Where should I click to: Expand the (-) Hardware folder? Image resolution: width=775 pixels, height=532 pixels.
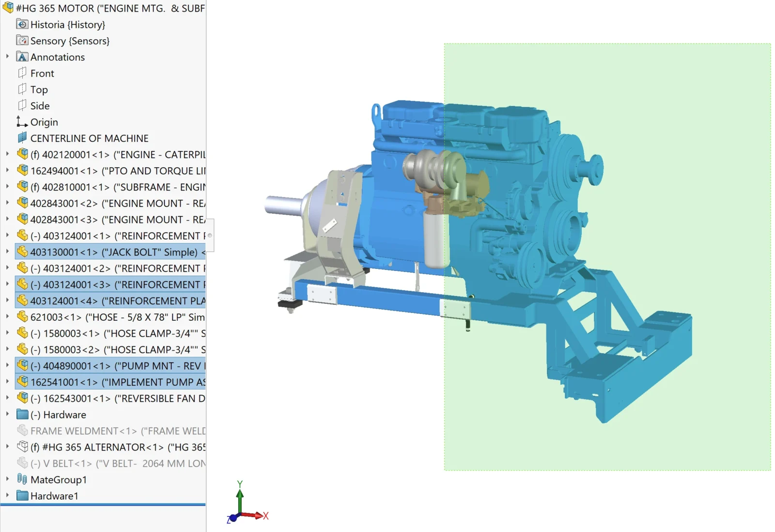point(7,414)
